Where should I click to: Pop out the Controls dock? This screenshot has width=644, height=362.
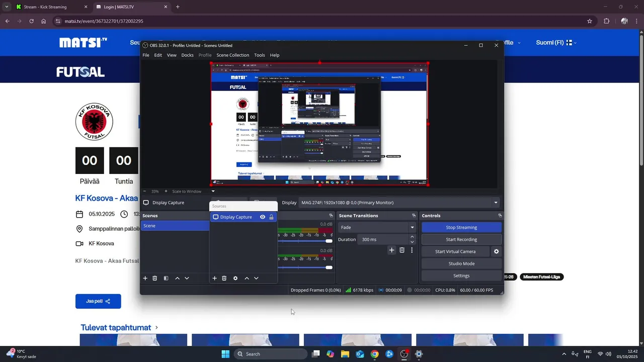(500, 216)
